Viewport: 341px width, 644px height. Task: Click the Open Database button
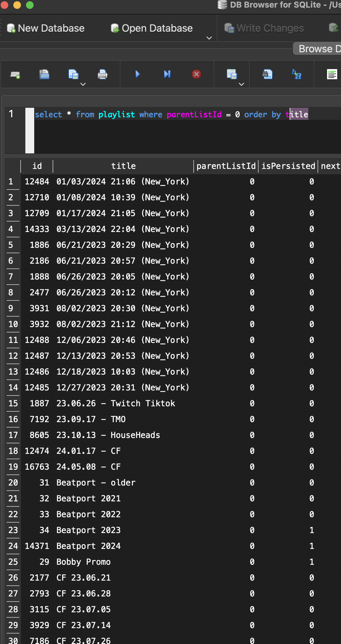[x=151, y=28]
